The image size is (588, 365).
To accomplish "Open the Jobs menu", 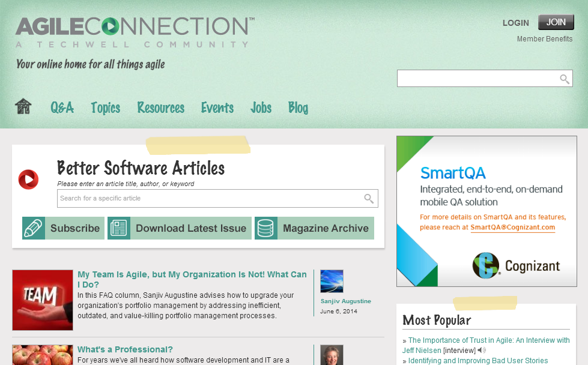I will 261,107.
